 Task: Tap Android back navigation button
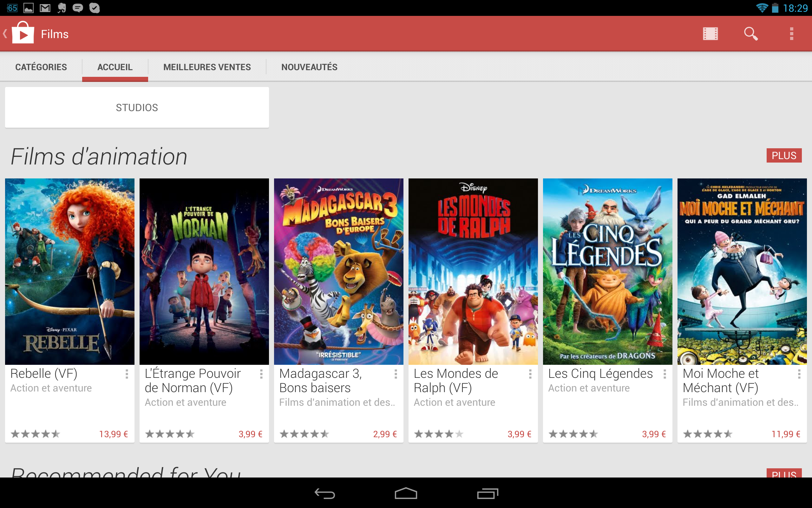click(x=324, y=493)
